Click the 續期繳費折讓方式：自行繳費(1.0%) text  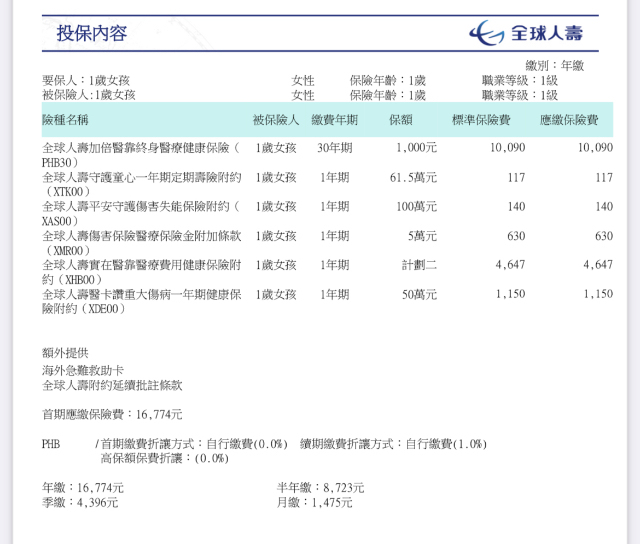tap(393, 444)
